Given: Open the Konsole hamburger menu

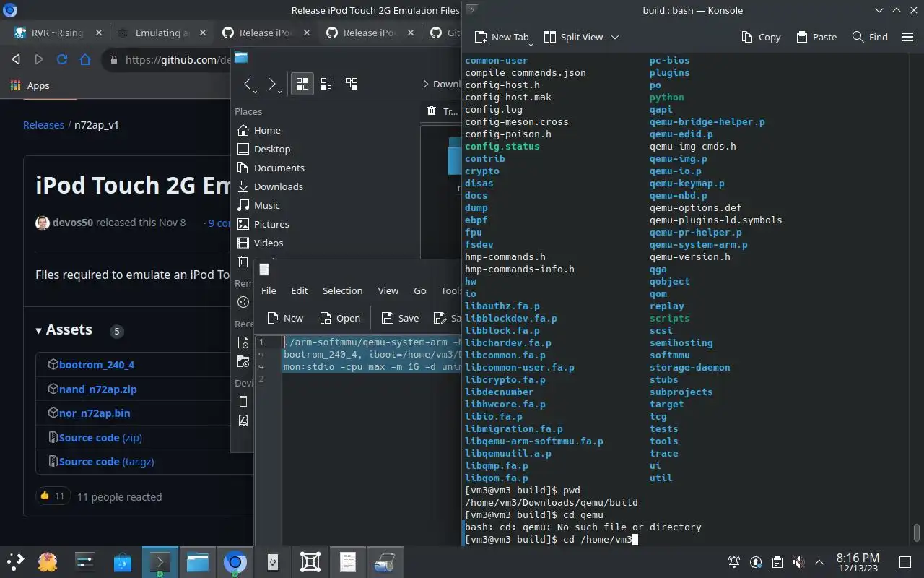Looking at the screenshot, I should tap(907, 37).
